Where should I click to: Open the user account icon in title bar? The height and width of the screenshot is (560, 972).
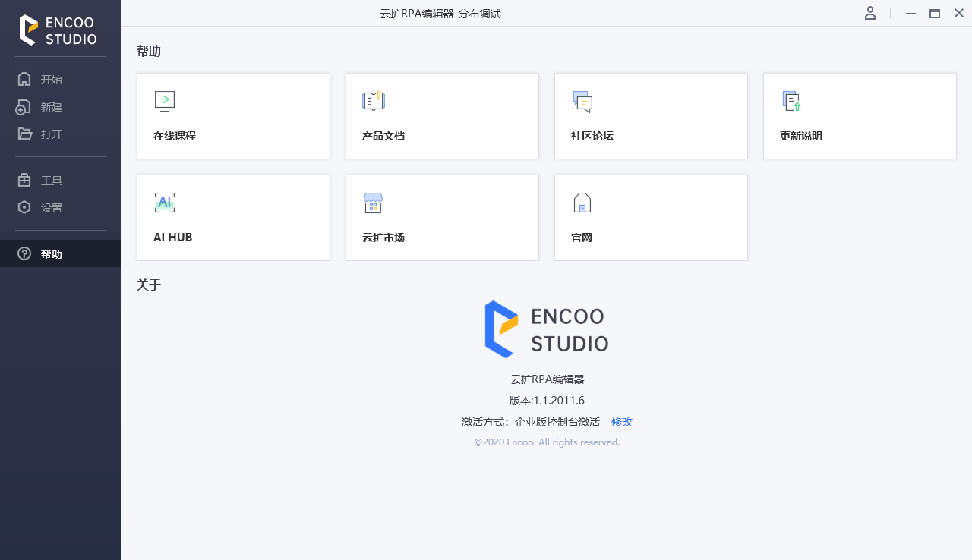(x=870, y=13)
